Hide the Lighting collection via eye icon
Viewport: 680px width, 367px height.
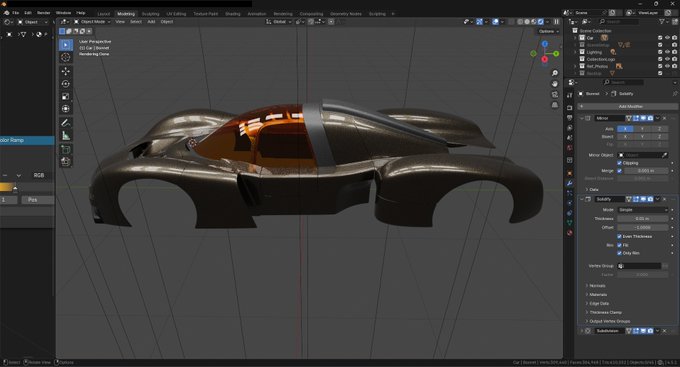pos(667,52)
